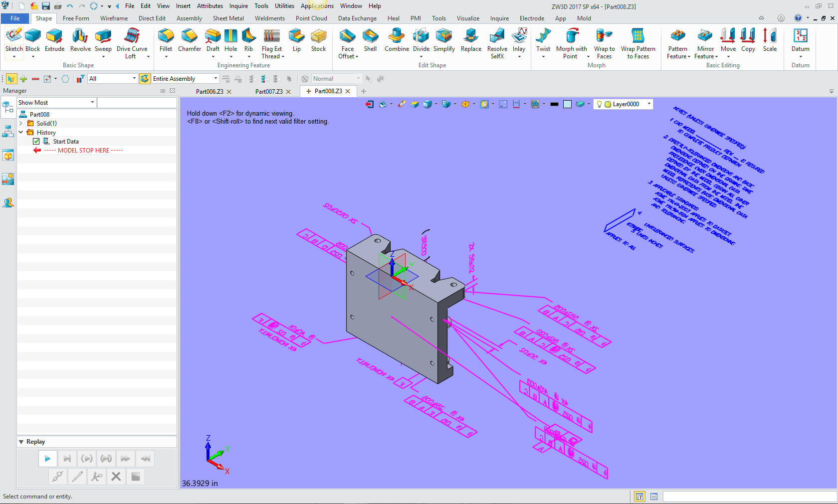Open the Shell tool
Image resolution: width=838 pixels, height=504 pixels.
click(370, 40)
